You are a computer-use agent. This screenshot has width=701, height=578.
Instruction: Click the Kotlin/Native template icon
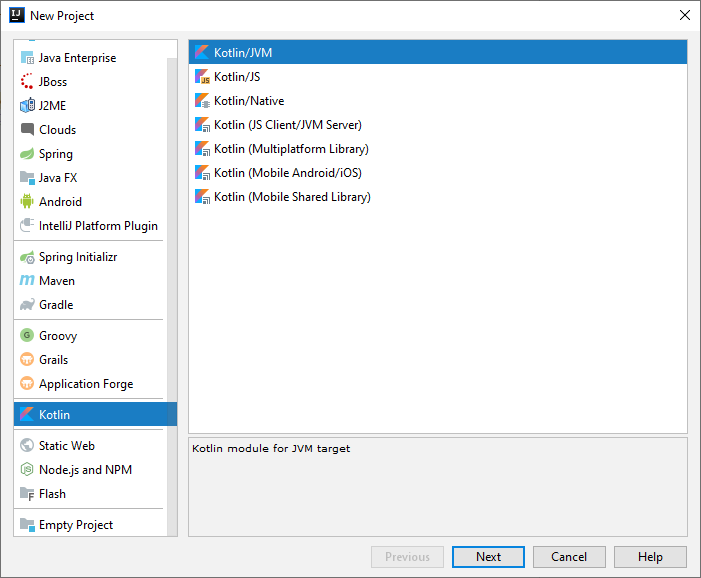[202, 101]
